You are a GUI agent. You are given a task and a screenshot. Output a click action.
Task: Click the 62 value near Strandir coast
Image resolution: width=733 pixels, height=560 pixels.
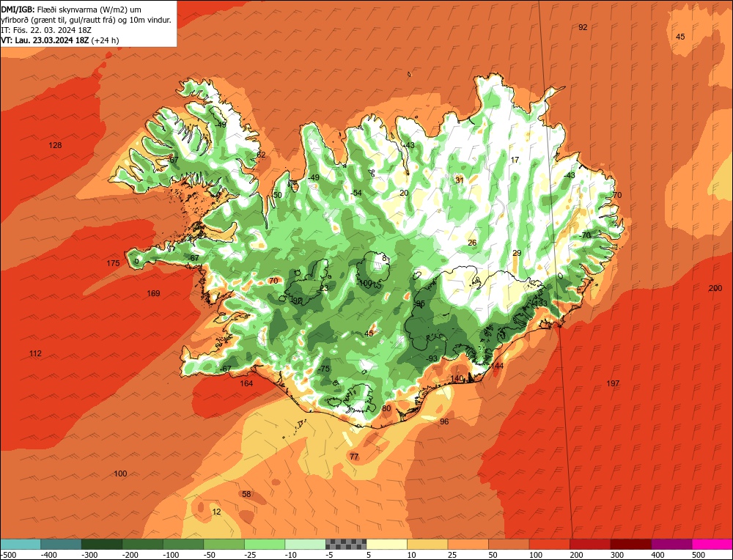(x=261, y=155)
